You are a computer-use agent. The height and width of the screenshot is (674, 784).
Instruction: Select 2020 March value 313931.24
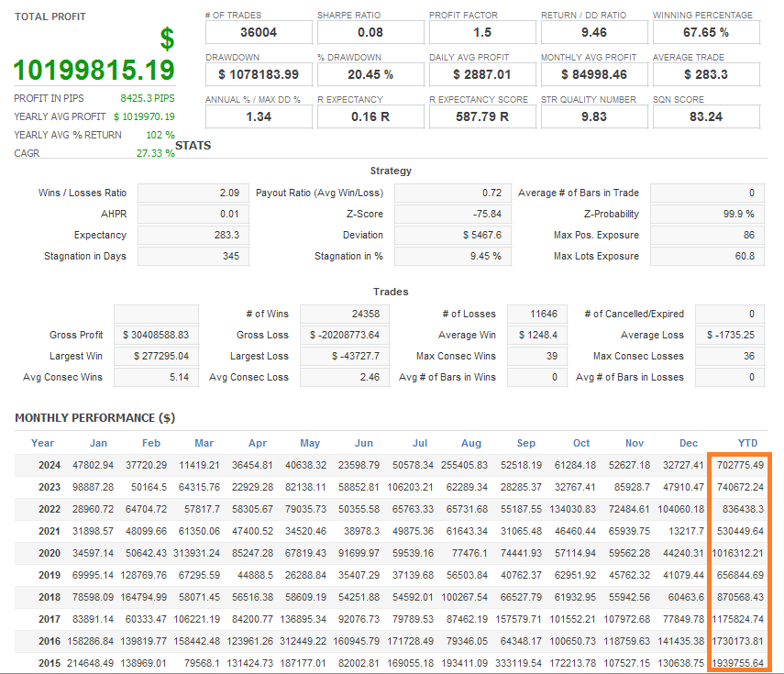[x=196, y=553]
